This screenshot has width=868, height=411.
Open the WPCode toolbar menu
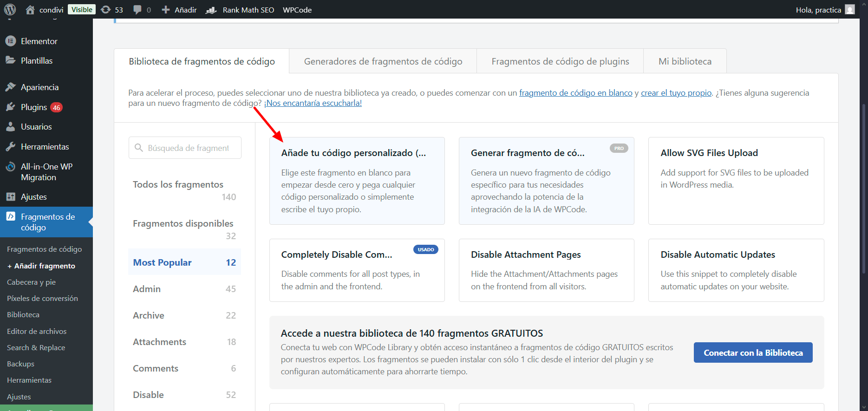tap(297, 10)
